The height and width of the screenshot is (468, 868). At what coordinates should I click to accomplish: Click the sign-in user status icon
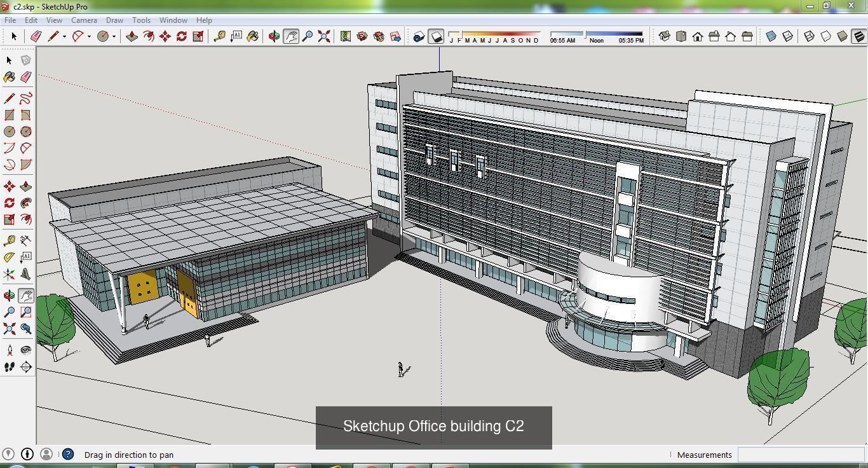46,454
